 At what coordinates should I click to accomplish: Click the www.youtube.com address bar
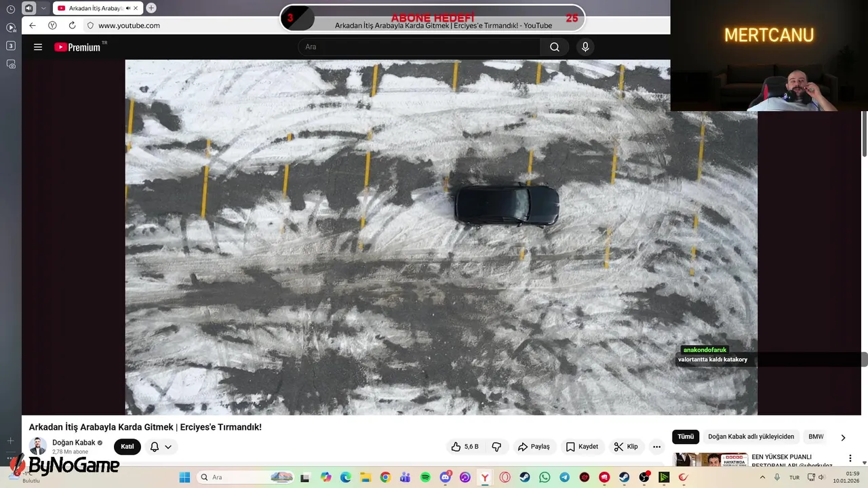[129, 25]
